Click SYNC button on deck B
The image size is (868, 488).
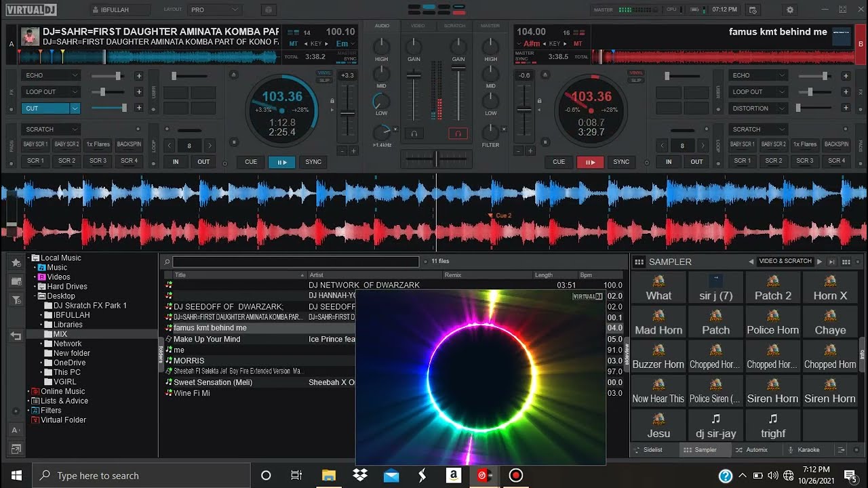tap(621, 162)
